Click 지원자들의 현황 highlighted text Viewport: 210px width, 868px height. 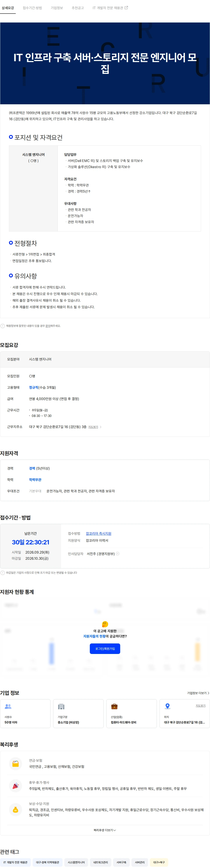tap(94, 636)
